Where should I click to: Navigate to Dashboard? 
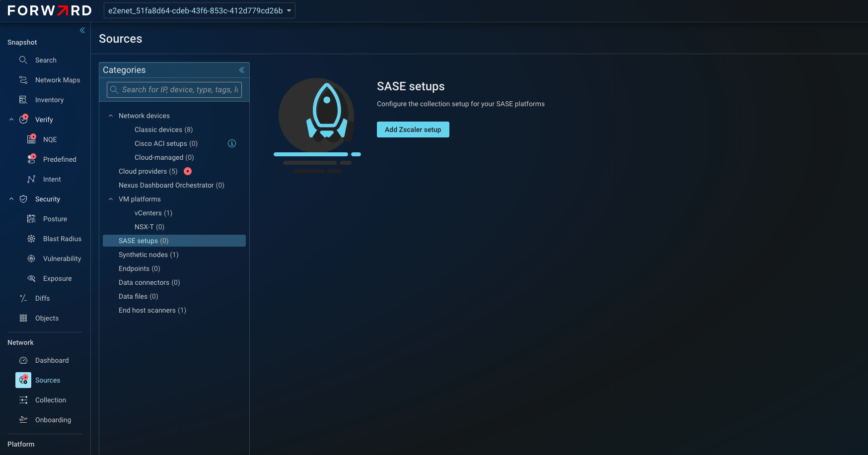coord(52,360)
